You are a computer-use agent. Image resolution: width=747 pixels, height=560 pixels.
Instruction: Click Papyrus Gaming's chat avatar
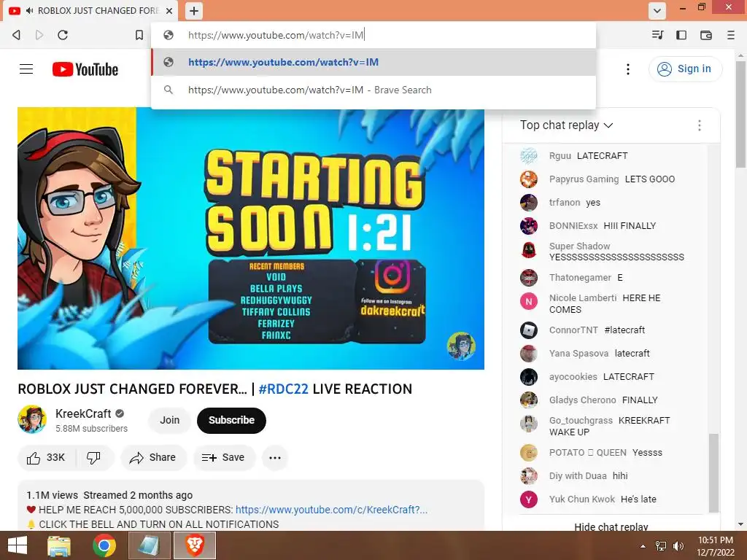tap(528, 179)
